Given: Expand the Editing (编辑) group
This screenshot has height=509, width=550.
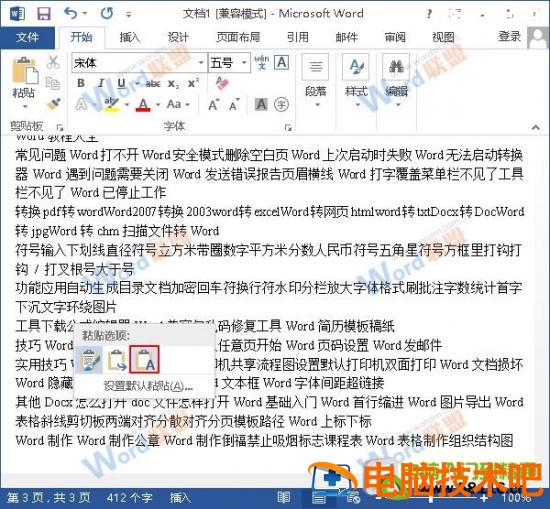Looking at the screenshot, I should (396, 81).
